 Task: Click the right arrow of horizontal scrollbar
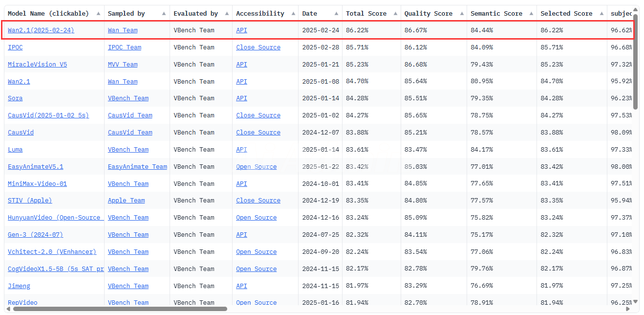tap(628, 309)
